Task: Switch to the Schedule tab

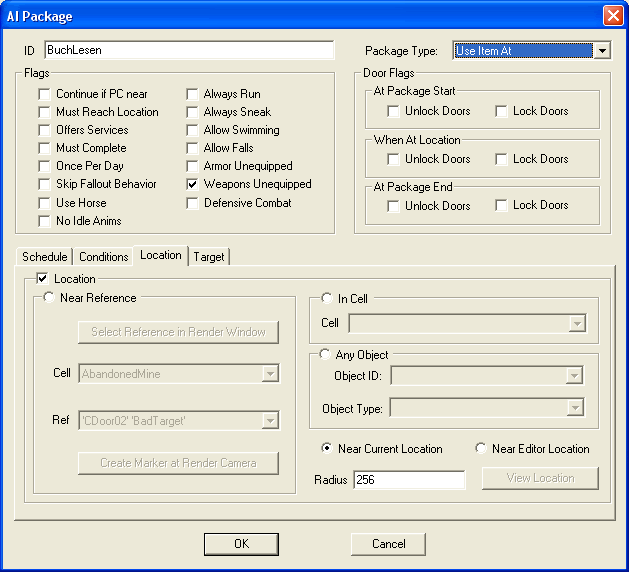Action: (44, 257)
